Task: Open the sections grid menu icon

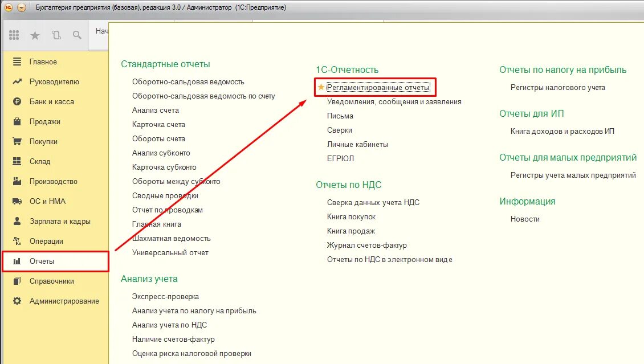Action: (14, 35)
